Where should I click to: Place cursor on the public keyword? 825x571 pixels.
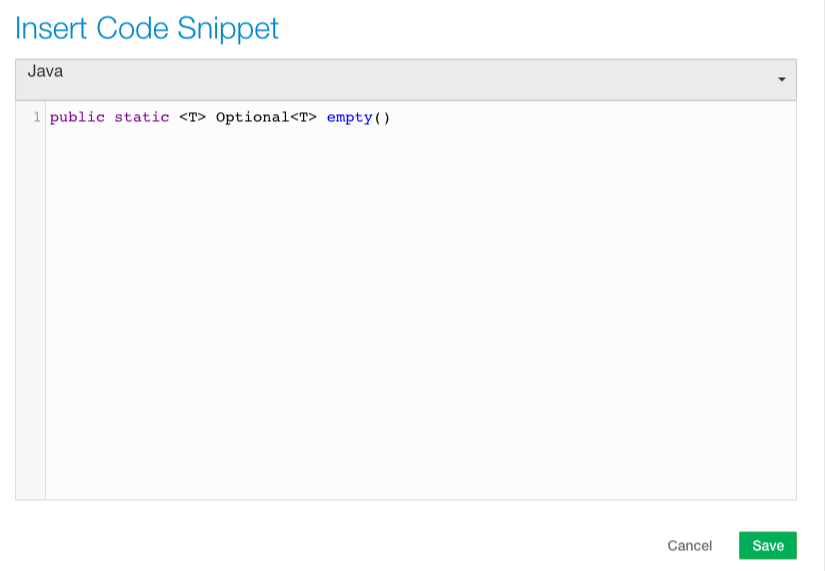point(77,118)
